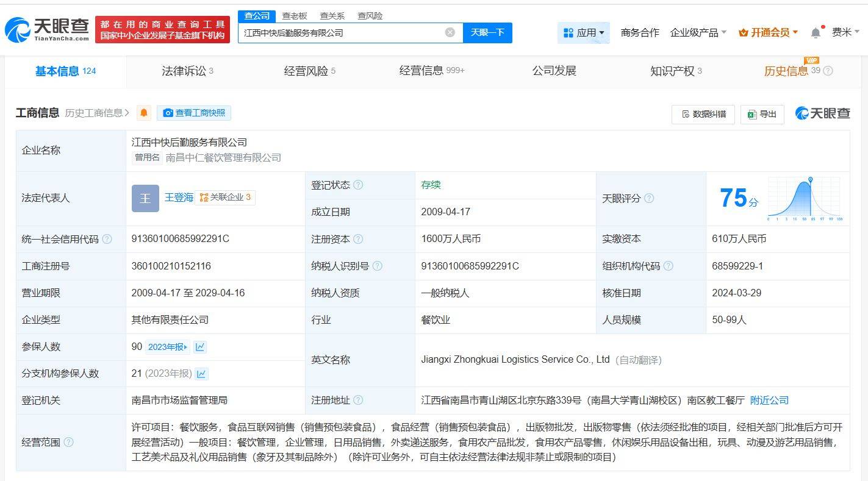Click the 导出 export button
The image size is (868, 481).
click(762, 114)
